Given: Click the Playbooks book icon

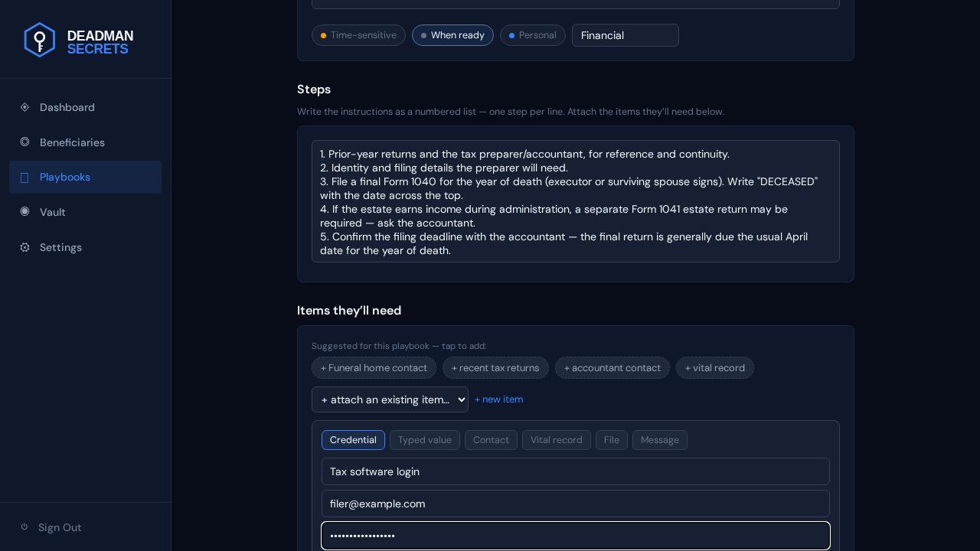Looking at the screenshot, I should pos(24,178).
